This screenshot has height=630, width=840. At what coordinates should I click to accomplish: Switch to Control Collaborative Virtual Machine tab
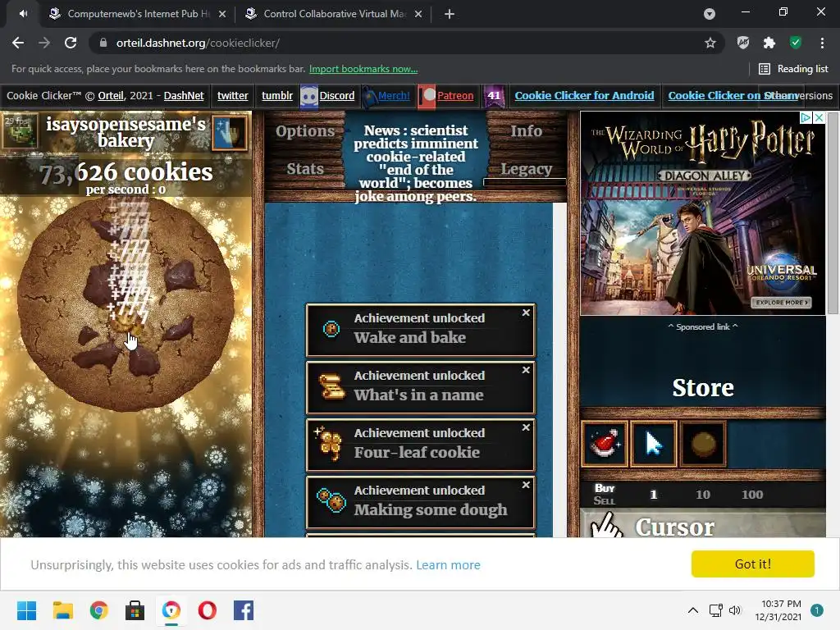click(x=333, y=14)
